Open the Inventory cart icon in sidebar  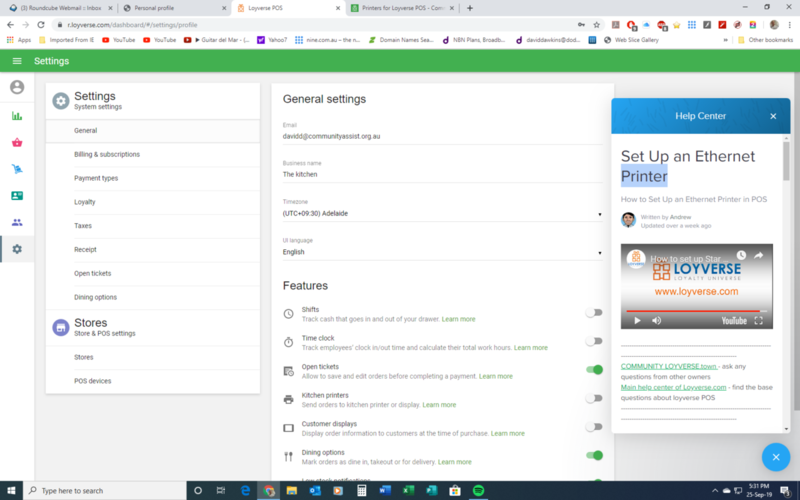[x=17, y=169]
